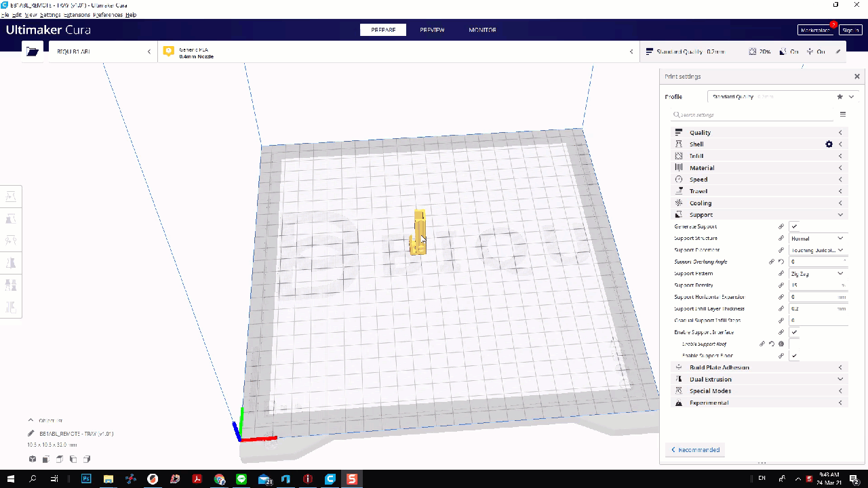
Task: Reset Support Overhang Angle with the revert arrow
Action: click(781, 262)
